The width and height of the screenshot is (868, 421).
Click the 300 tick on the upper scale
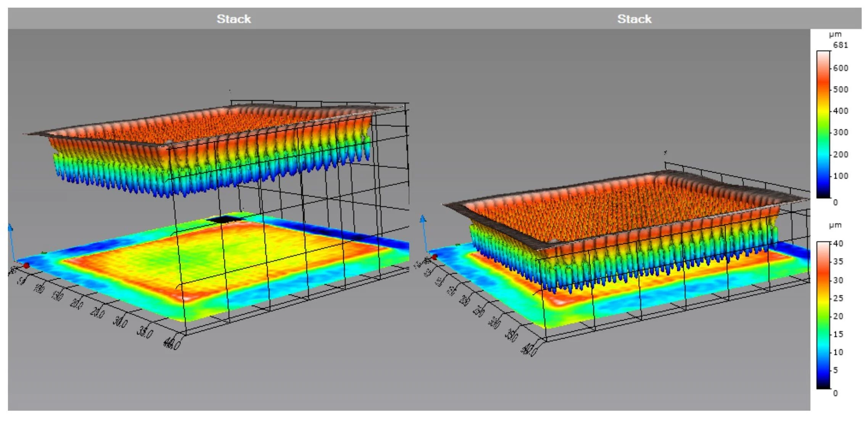(x=840, y=132)
